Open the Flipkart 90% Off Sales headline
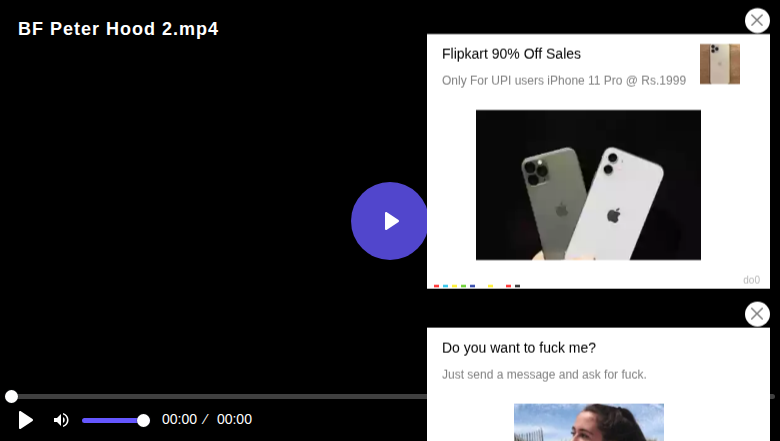The width and height of the screenshot is (780, 441). [511, 54]
